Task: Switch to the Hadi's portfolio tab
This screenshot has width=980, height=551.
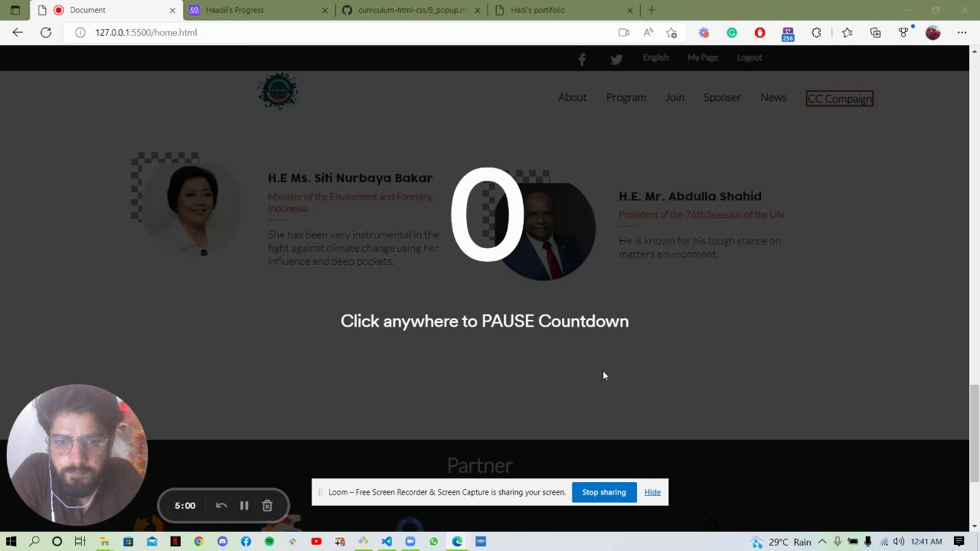Action: (x=564, y=10)
